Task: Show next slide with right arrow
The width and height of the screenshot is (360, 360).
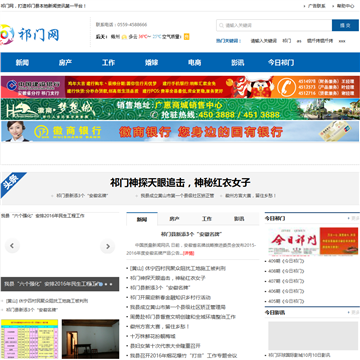Action: 108,246
